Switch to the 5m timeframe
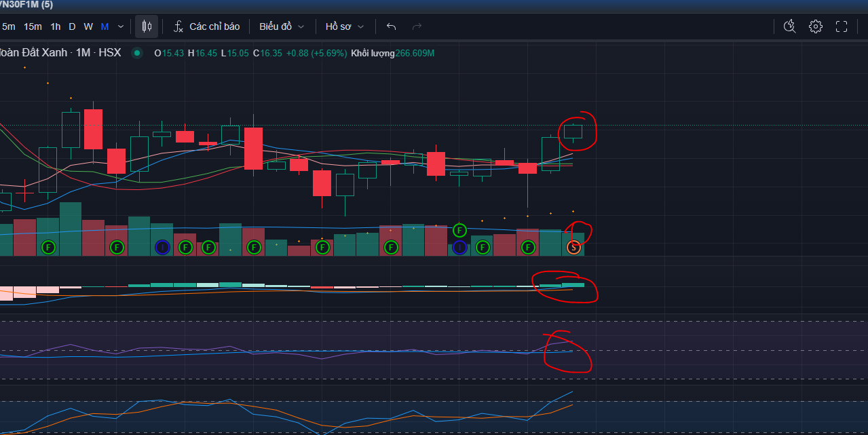Viewport: 868px width, 435px height. (x=8, y=26)
